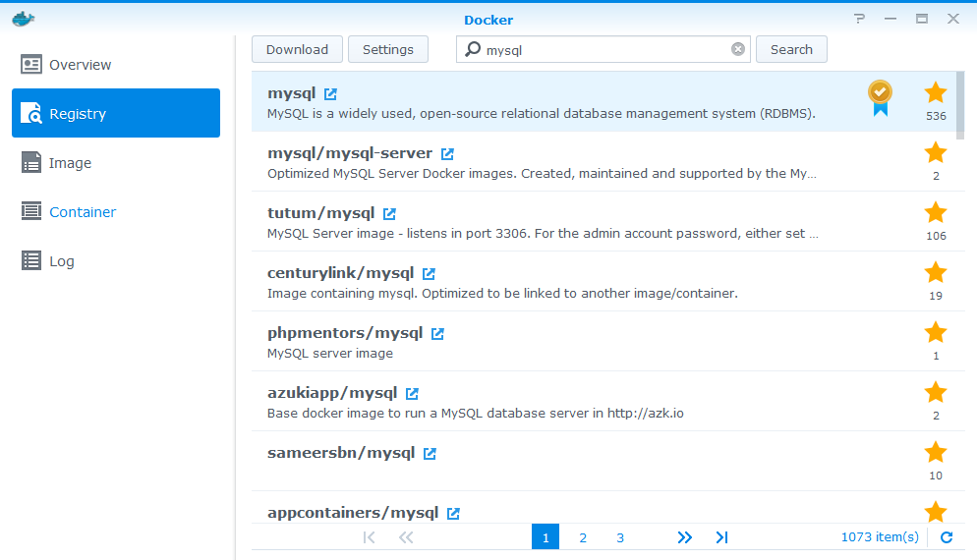Select the mysql/mysql-server row title
This screenshot has width=977, height=560.
[350, 153]
